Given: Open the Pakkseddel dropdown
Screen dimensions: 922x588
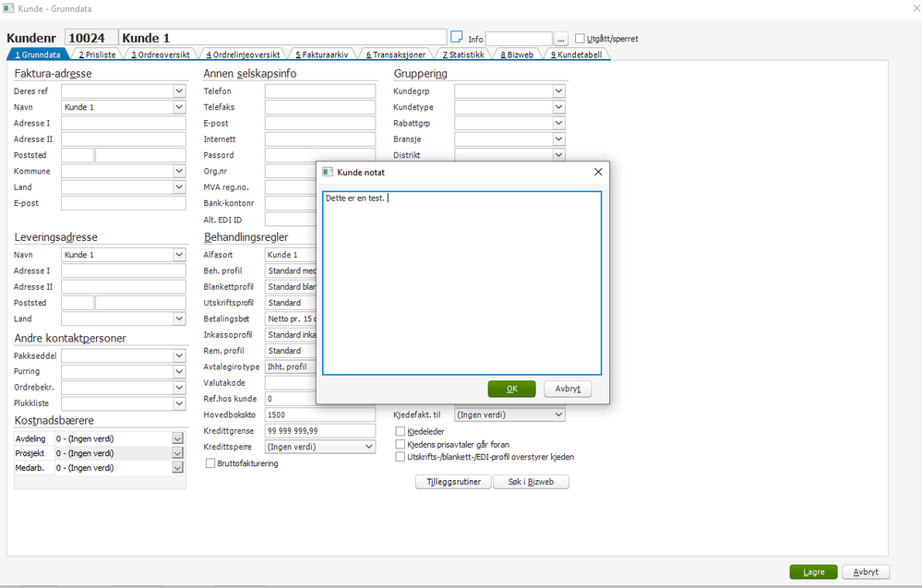Looking at the screenshot, I should click(179, 355).
